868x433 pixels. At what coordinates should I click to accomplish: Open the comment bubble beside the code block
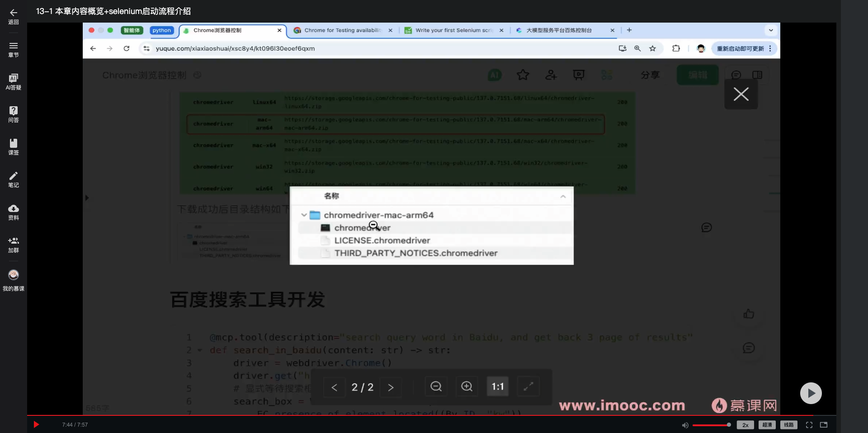tap(749, 348)
